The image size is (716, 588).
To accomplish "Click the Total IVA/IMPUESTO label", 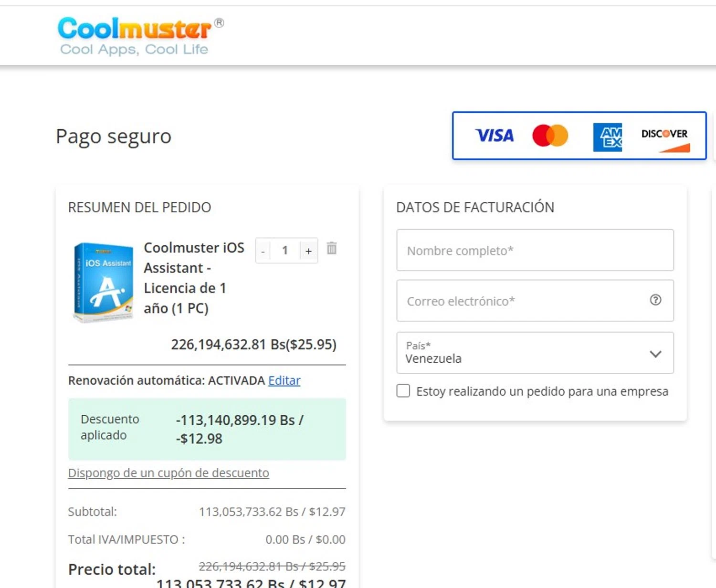I will click(x=126, y=539).
